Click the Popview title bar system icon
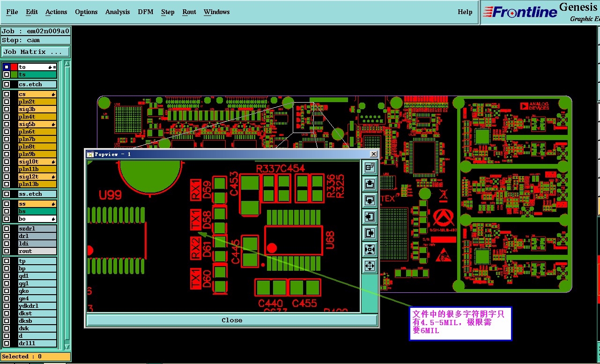The height and width of the screenshot is (364, 600). [x=90, y=154]
